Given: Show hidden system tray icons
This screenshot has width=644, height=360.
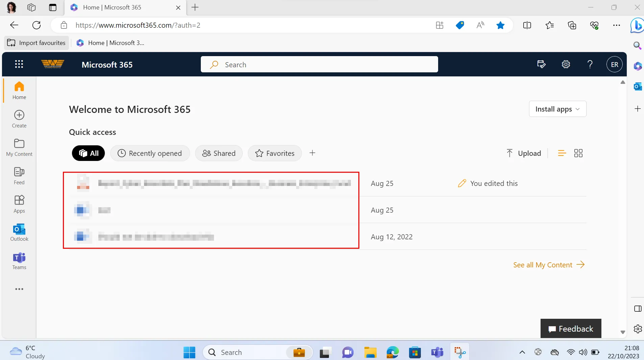Looking at the screenshot, I should tap(522, 352).
